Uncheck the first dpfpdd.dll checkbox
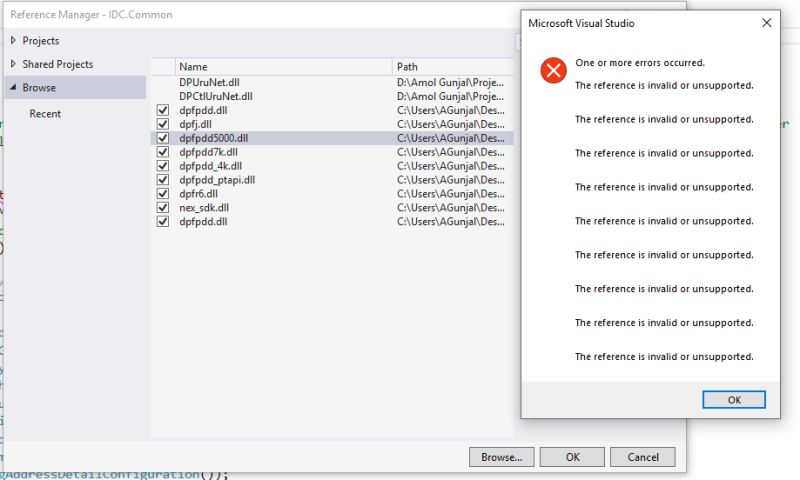This screenshot has height=480, width=800. [163, 110]
